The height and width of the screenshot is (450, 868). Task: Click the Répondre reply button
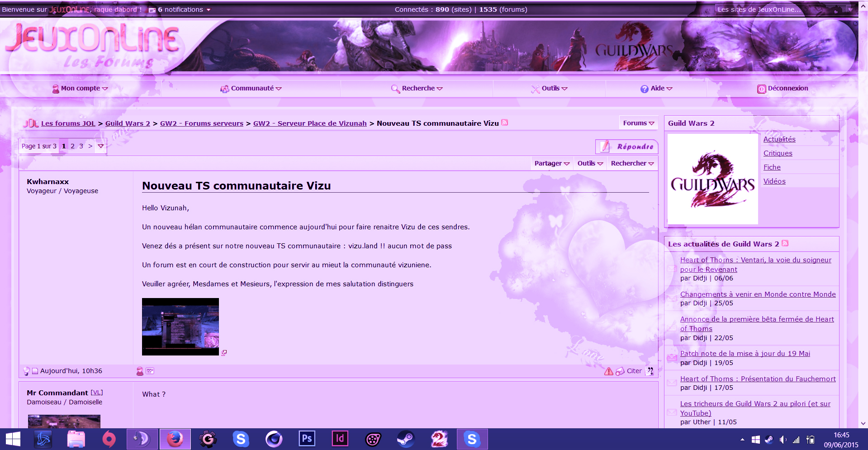[x=627, y=147]
